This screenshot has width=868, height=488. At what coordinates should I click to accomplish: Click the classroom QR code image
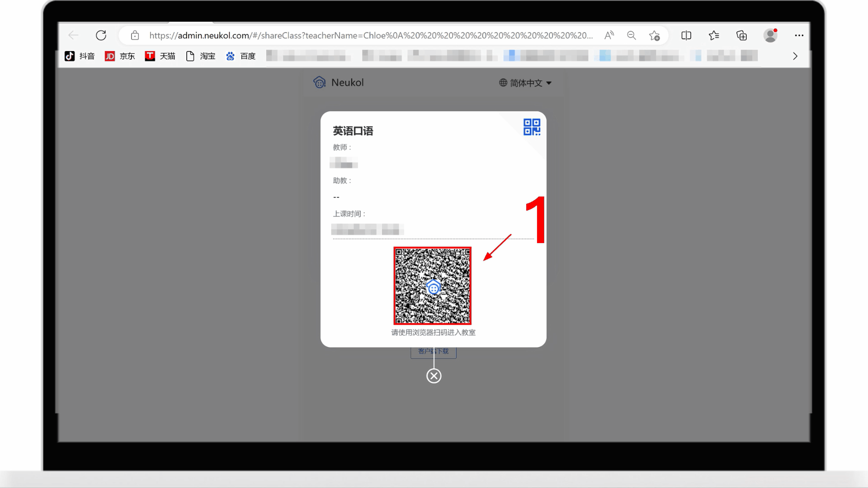(x=432, y=286)
